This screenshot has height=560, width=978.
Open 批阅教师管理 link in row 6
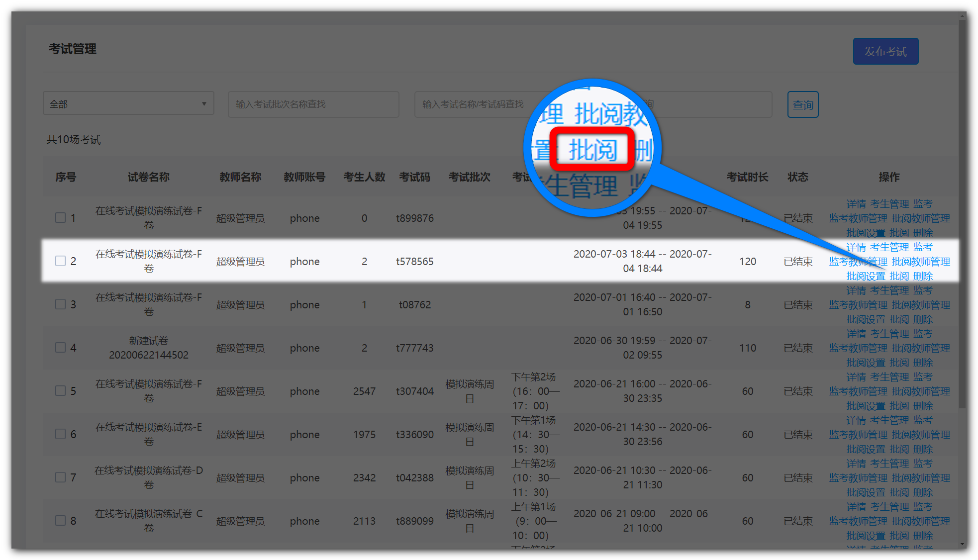[921, 435]
